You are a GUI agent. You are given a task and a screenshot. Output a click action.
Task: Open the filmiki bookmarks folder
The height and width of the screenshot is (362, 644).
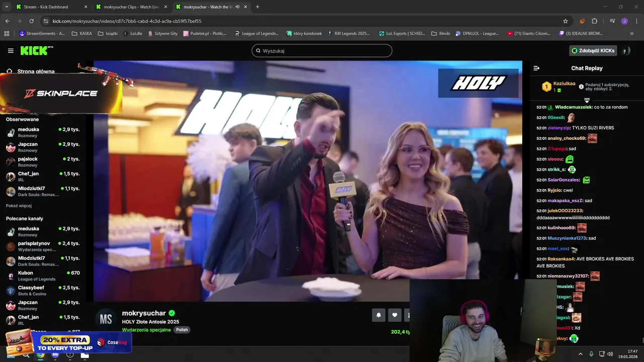[441, 34]
